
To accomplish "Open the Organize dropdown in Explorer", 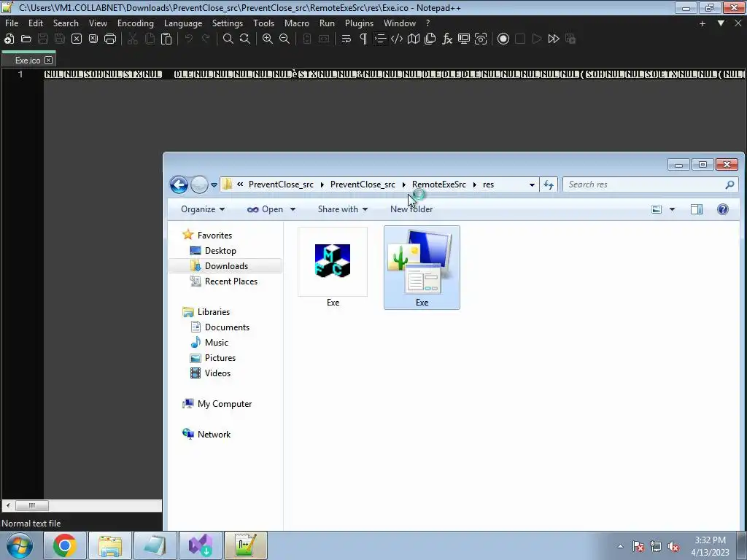I will click(203, 209).
